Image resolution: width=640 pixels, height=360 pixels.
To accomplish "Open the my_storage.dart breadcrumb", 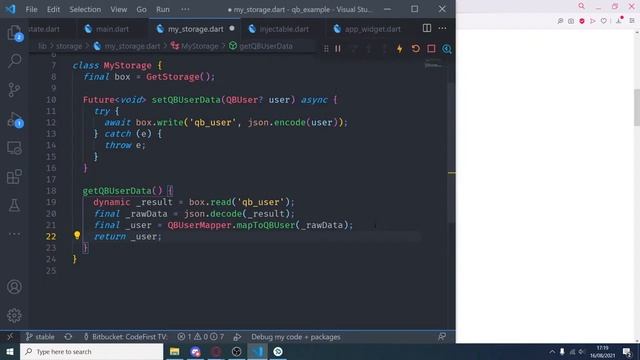I will coord(127,46).
